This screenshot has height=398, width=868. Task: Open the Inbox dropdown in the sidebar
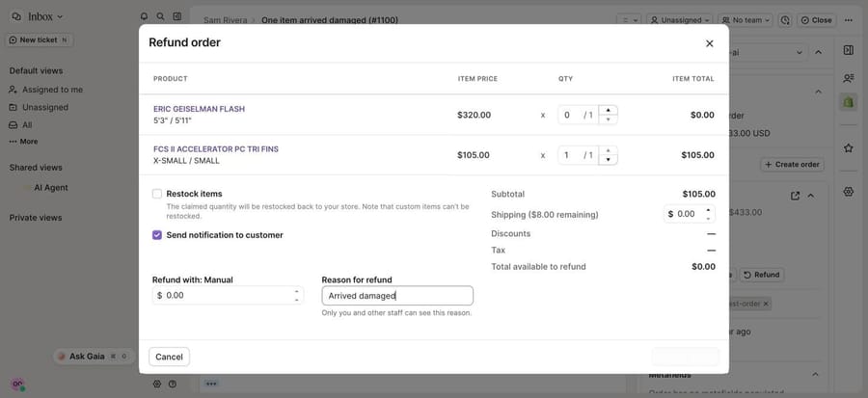pyautogui.click(x=45, y=16)
